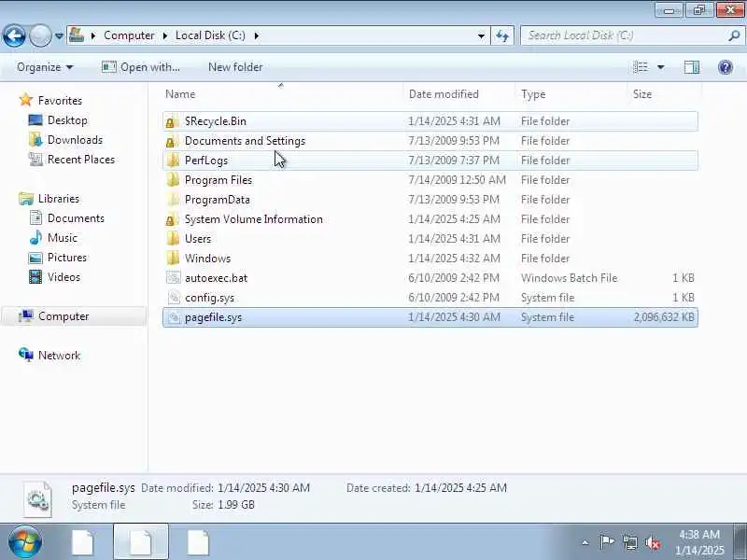Click the Back navigation arrow
747x560 pixels.
coord(14,35)
